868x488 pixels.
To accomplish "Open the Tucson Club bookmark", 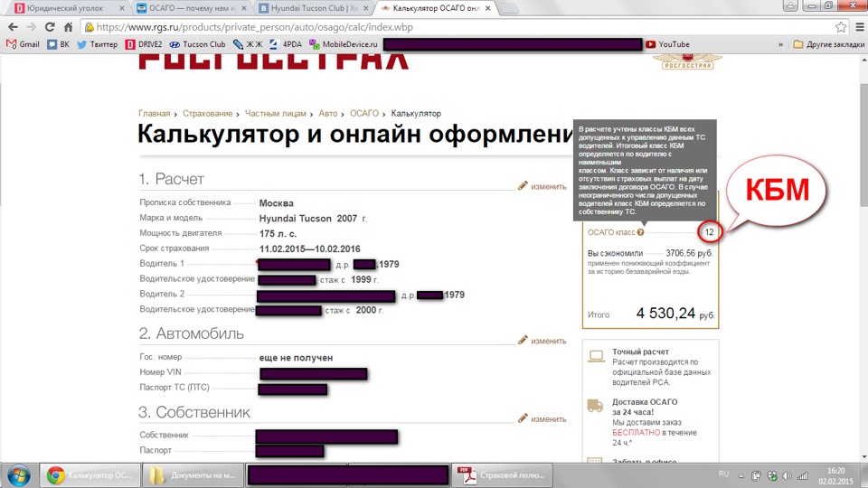I will (197, 44).
